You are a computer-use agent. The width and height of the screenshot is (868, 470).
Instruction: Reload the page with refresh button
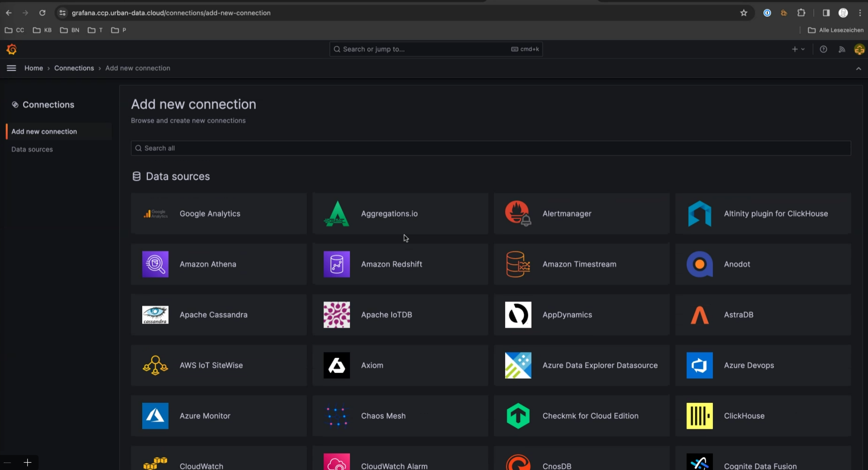pos(42,13)
